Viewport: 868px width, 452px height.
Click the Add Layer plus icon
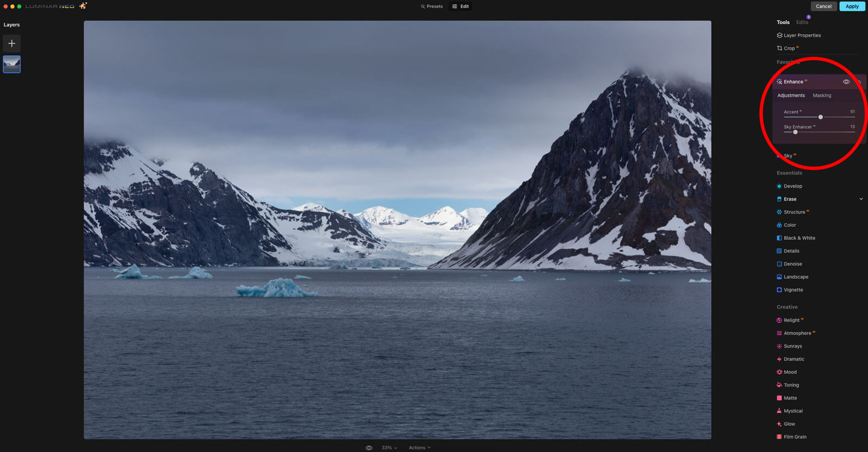click(11, 43)
